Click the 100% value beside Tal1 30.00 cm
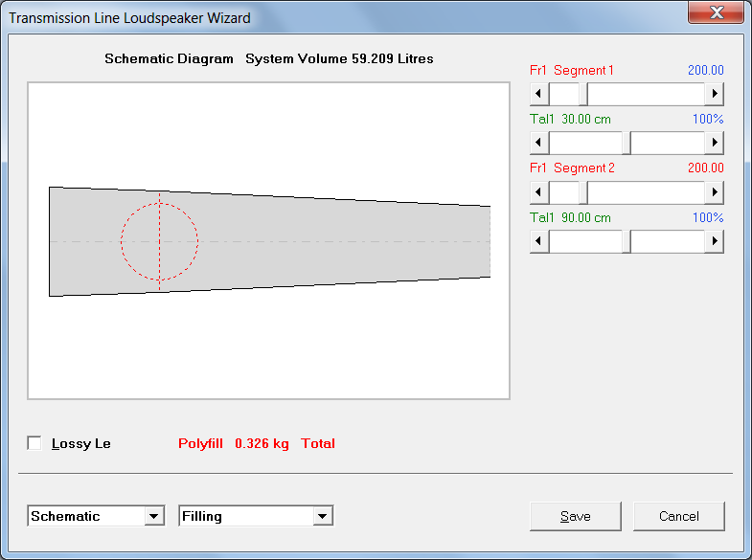 pos(708,120)
